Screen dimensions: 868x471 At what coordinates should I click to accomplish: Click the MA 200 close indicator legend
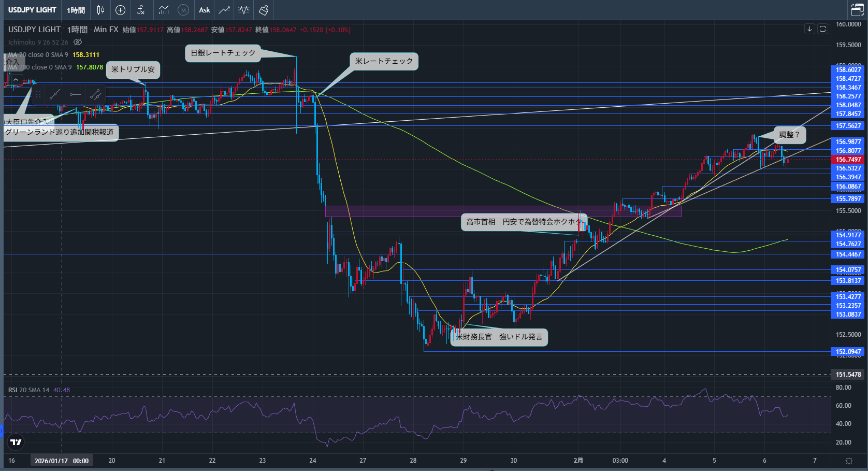pyautogui.click(x=40, y=67)
